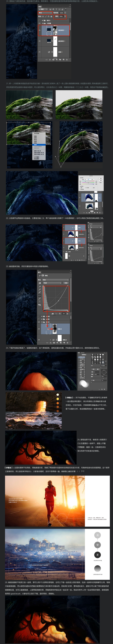Screen dimensions: 113x644
Task: Select the draw curve pencil tool
Action: (39, 298)
